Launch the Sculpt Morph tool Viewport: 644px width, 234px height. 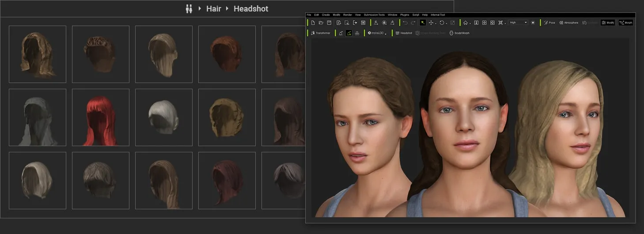tap(459, 33)
